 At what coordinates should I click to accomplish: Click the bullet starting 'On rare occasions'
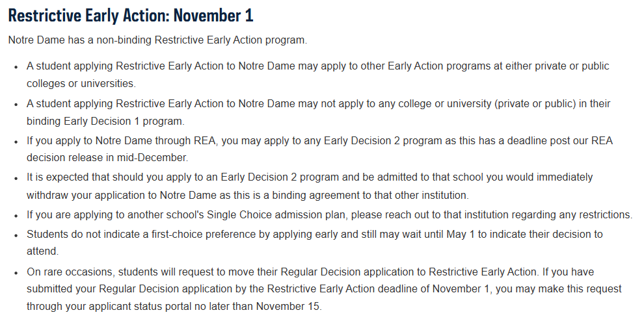click(x=324, y=289)
